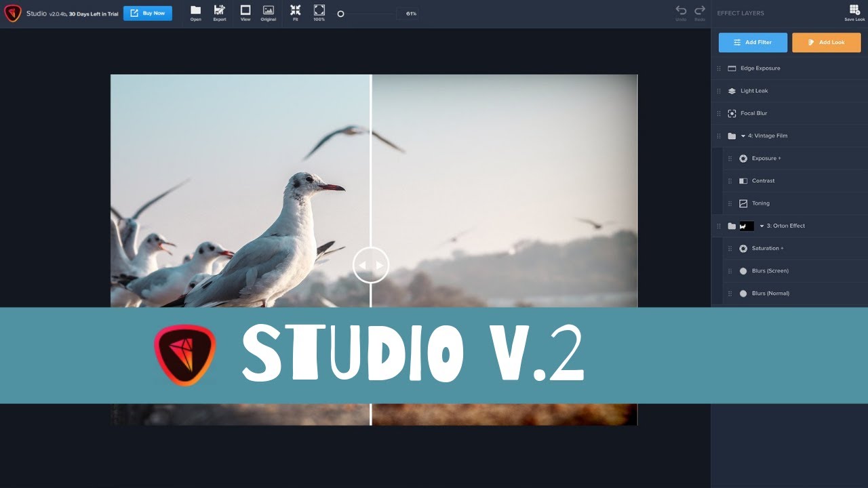Click the zoom slider handle
The width and height of the screenshot is (868, 488).
point(340,14)
